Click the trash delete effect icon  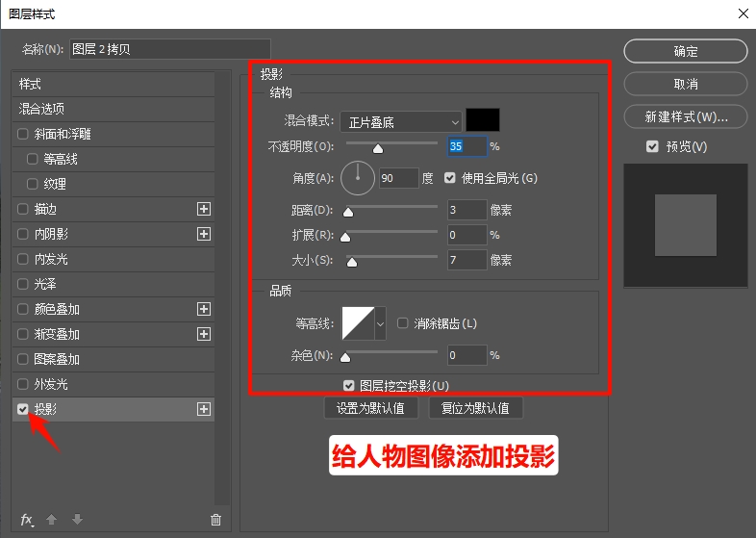[x=215, y=520]
